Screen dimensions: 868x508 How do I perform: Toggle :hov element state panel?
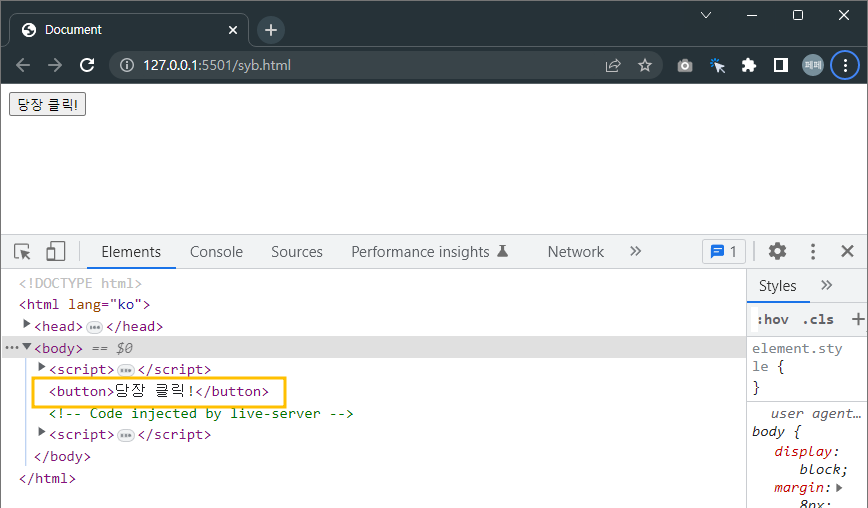[772, 319]
